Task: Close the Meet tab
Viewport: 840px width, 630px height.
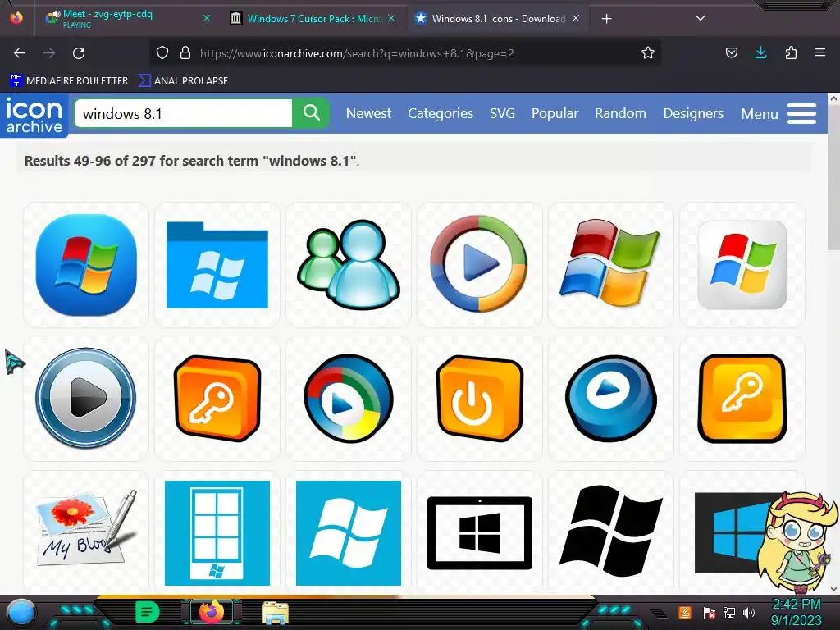Action: tap(207, 18)
